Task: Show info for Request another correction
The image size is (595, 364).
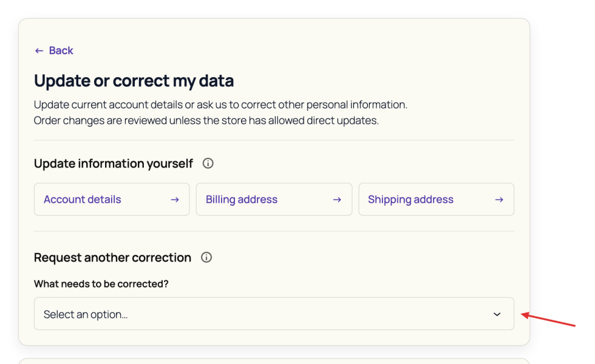Action: pos(206,257)
